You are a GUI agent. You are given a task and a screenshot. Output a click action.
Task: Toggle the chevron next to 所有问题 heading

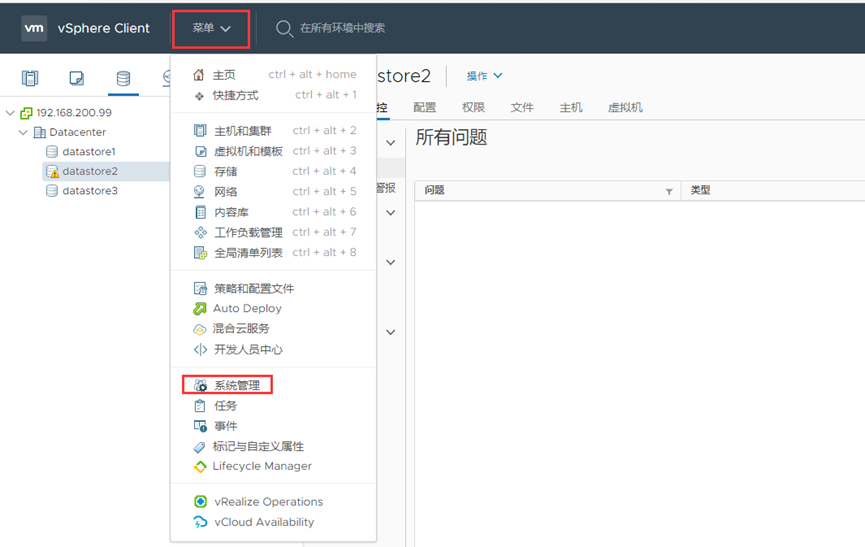click(x=391, y=143)
